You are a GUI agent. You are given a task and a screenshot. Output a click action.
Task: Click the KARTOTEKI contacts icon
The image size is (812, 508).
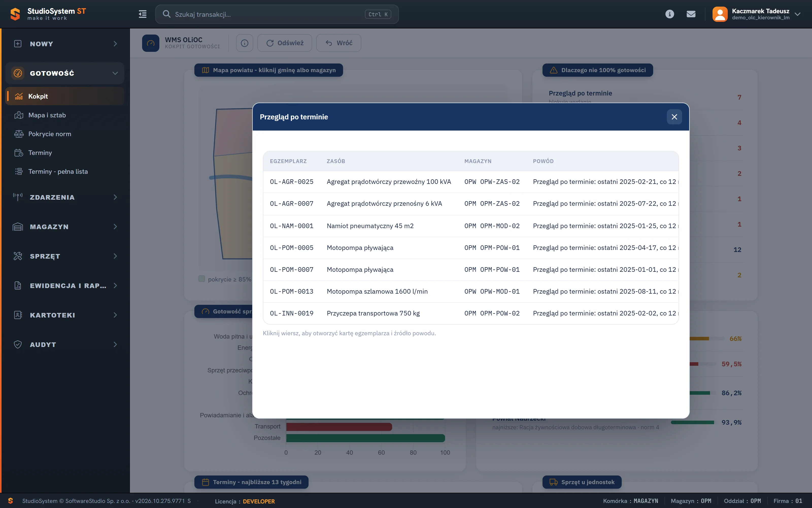18,315
